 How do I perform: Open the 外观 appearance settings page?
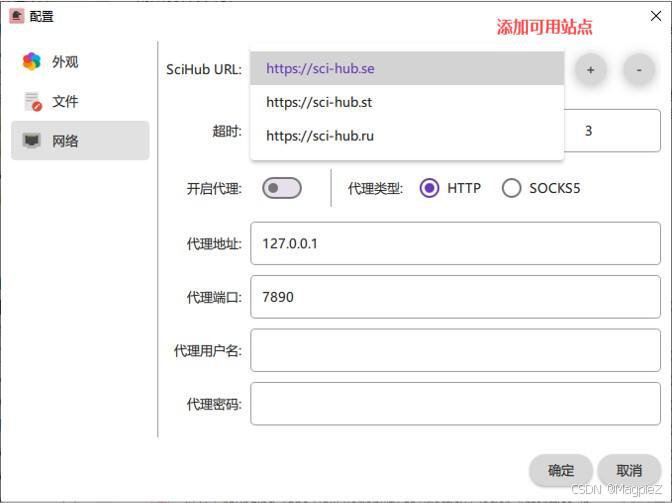point(80,62)
